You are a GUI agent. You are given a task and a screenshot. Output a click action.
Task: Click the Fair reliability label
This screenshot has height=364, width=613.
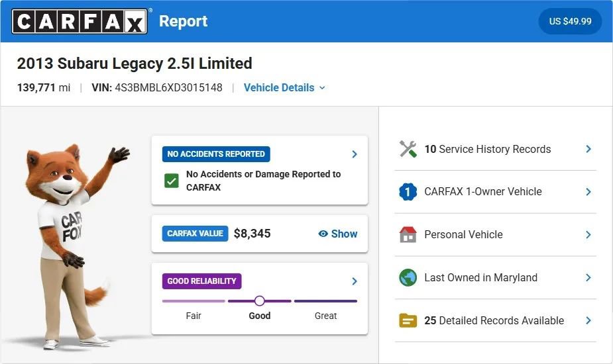(194, 316)
